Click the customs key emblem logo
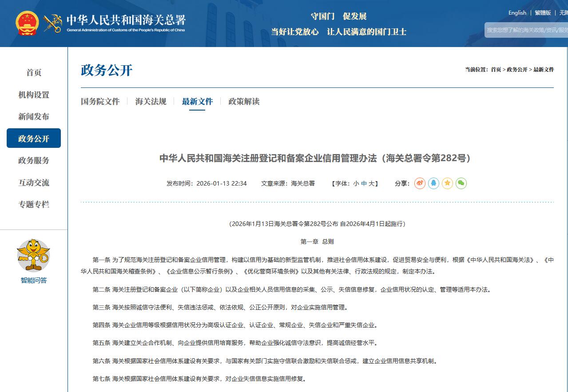 52,23
